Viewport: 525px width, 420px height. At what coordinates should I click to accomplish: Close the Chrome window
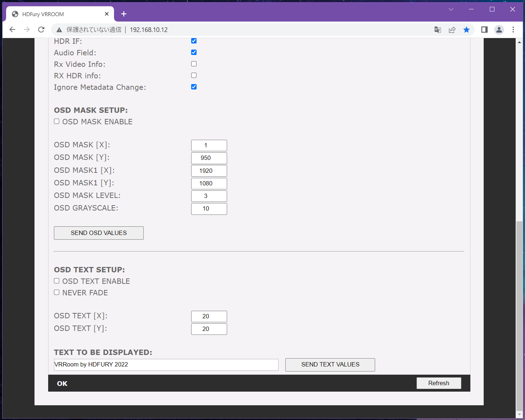tap(513, 9)
